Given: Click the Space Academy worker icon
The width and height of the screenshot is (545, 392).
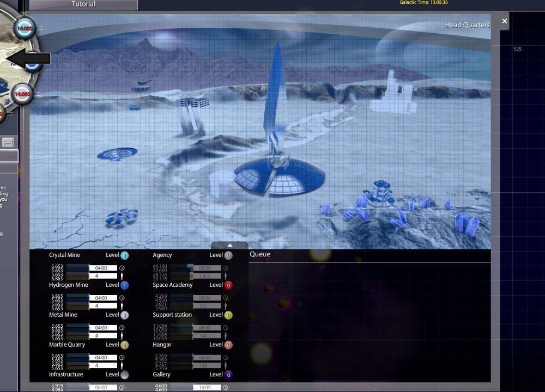Looking at the screenshot, I should [x=226, y=306].
